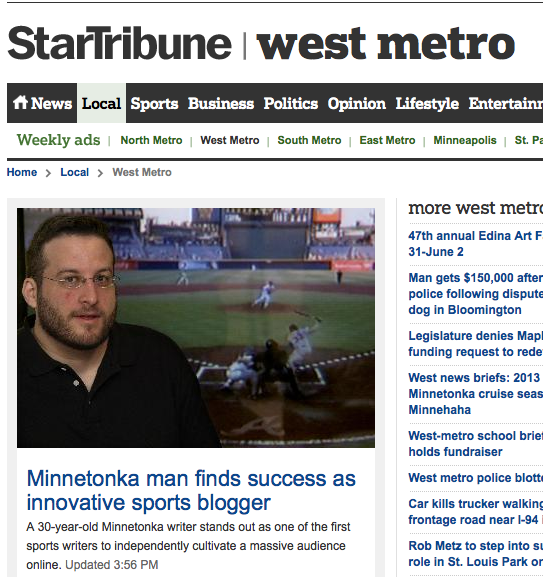Click the home icon next to News

(20, 102)
